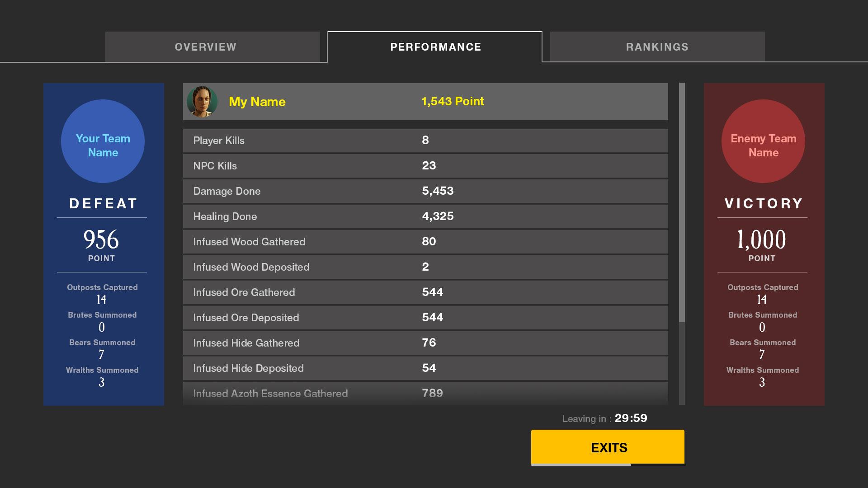Click the Leaving in countdown timer
The width and height of the screenshot is (868, 488).
point(605,418)
